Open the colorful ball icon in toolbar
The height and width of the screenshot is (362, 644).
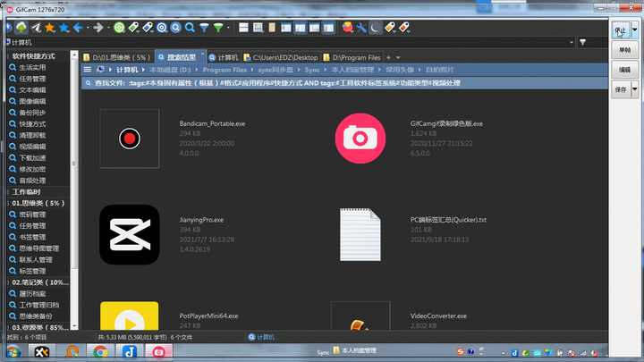click(347, 28)
